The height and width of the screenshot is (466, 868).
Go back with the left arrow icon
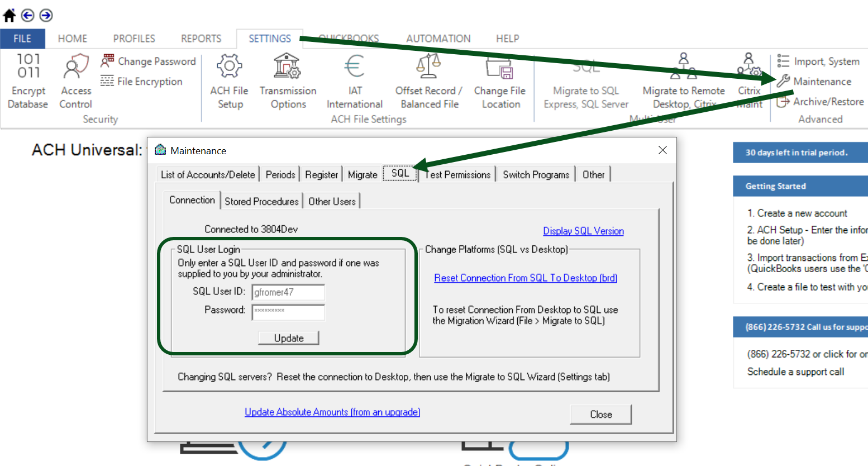pyautogui.click(x=27, y=15)
